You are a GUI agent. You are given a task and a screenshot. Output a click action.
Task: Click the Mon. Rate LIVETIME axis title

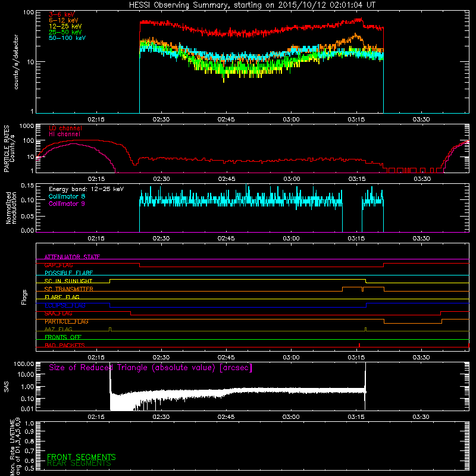point(15,447)
